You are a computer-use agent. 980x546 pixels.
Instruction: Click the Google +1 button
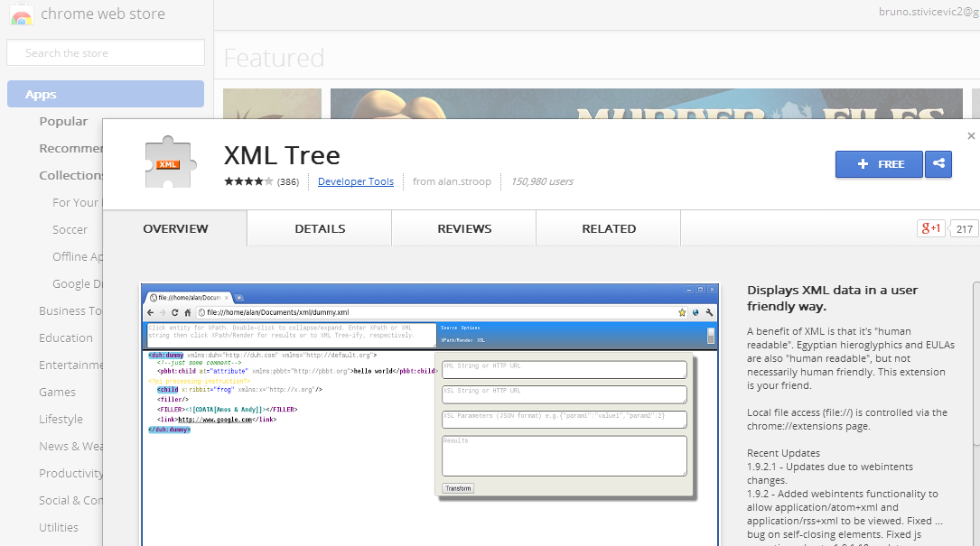pos(930,228)
